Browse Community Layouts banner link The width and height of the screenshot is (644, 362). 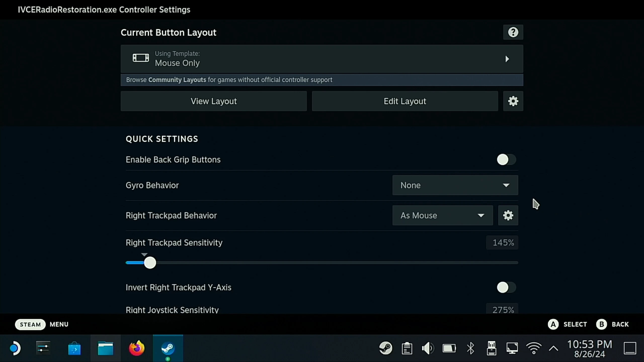[322, 80]
